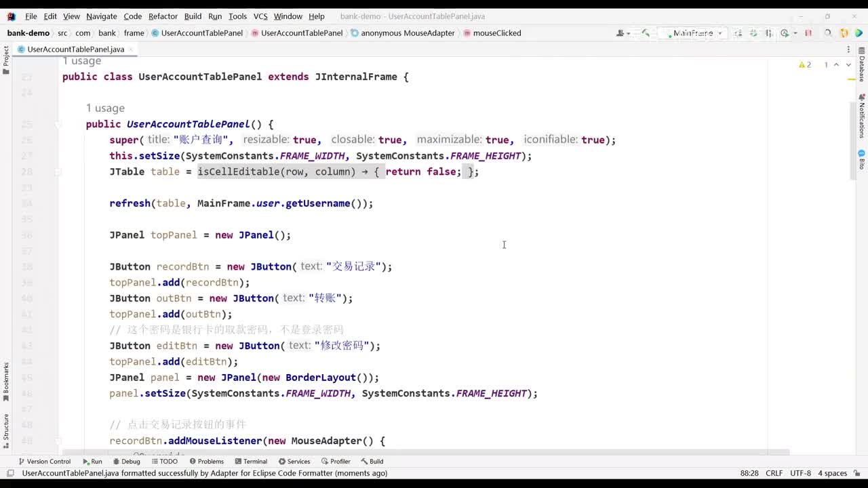Open the Build menu
This screenshot has width=868, height=488.
193,16
